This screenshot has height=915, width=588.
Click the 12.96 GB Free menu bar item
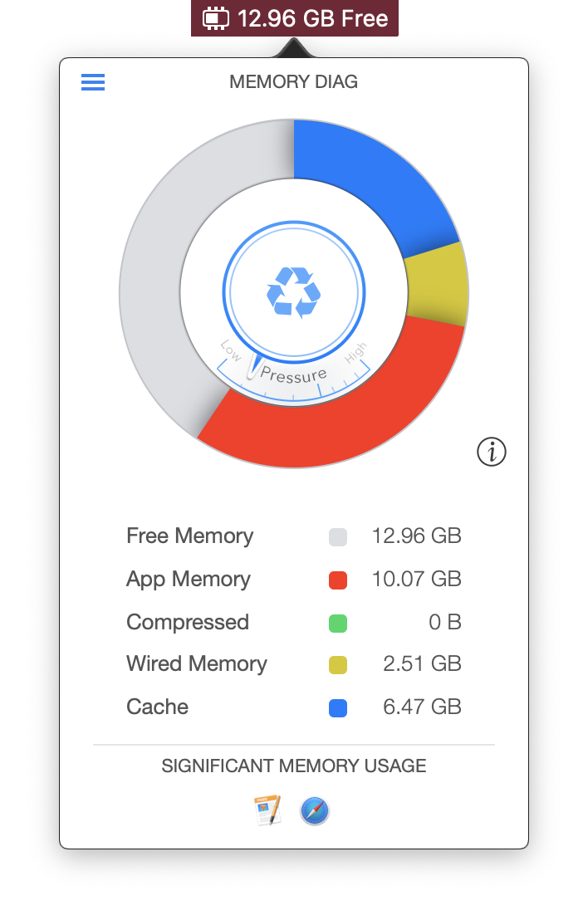312,18
